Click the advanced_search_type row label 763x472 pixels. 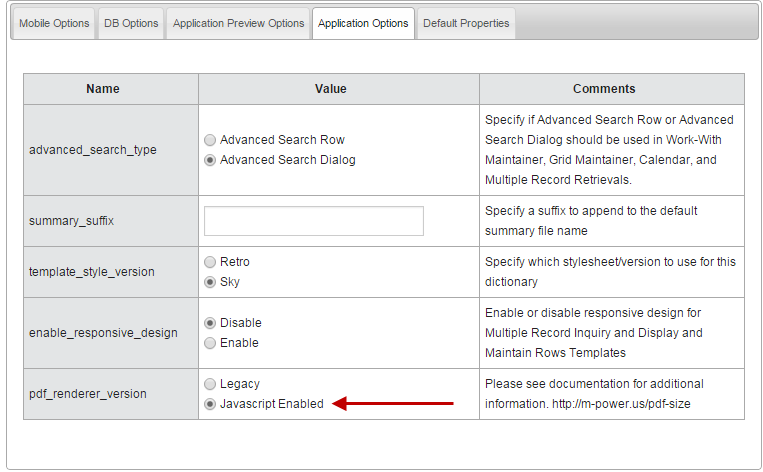(93, 150)
